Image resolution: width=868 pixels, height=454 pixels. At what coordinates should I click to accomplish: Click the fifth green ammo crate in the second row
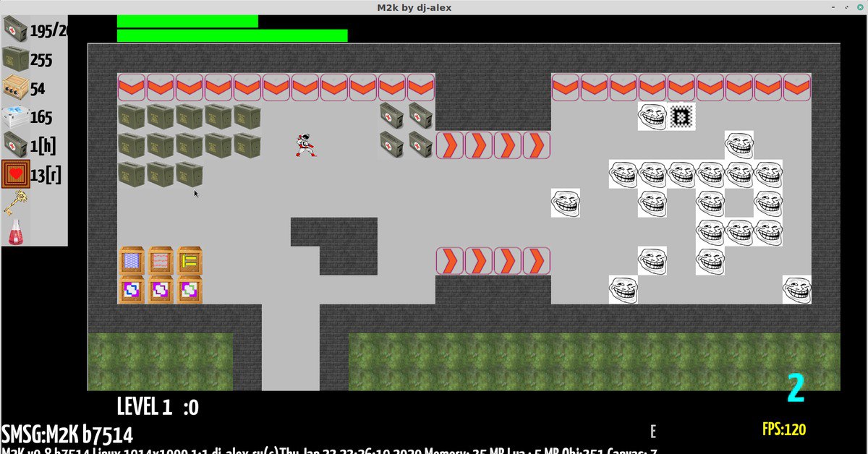pyautogui.click(x=247, y=145)
